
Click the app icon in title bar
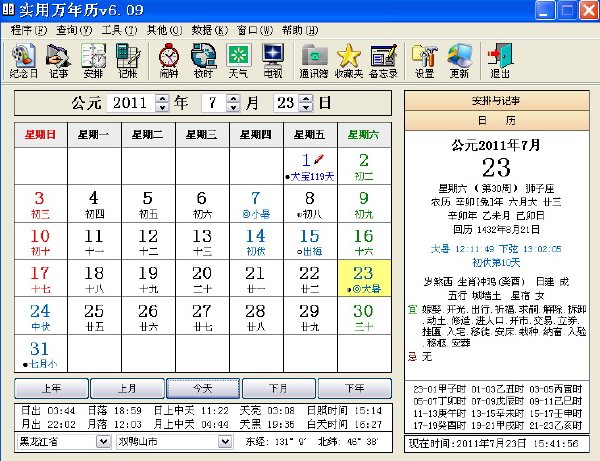pyautogui.click(x=8, y=10)
